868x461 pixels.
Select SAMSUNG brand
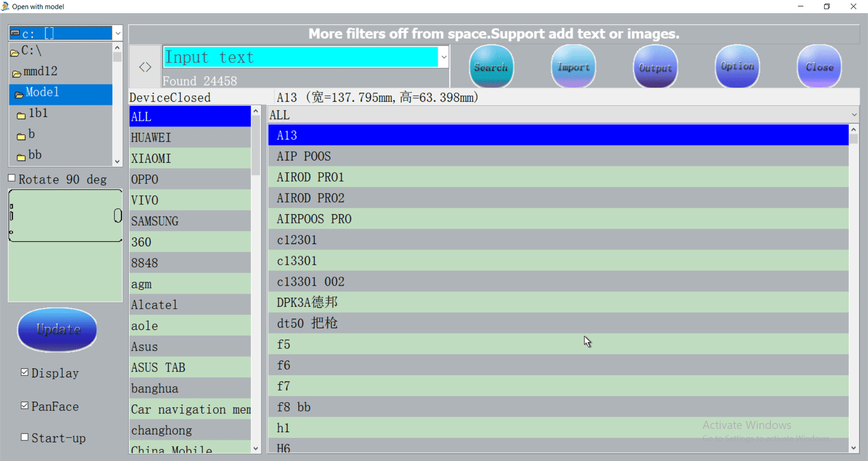click(x=190, y=221)
